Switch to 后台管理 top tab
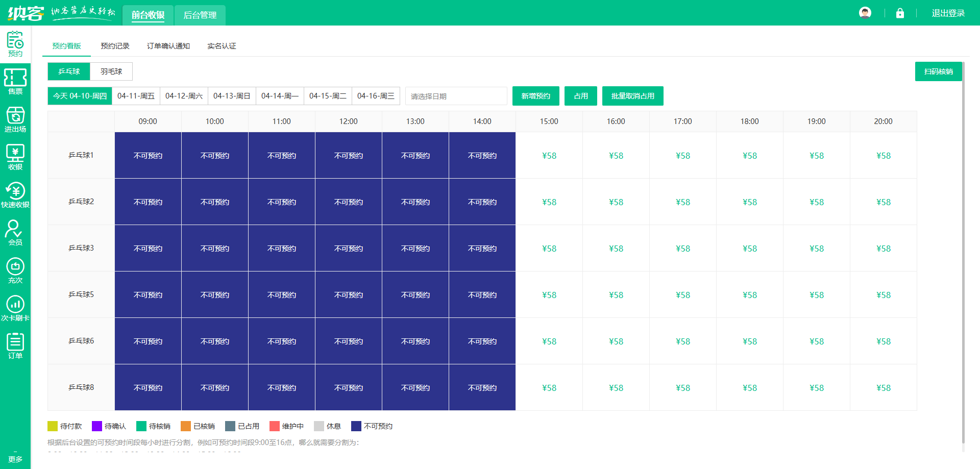This screenshot has width=980, height=469. point(200,15)
